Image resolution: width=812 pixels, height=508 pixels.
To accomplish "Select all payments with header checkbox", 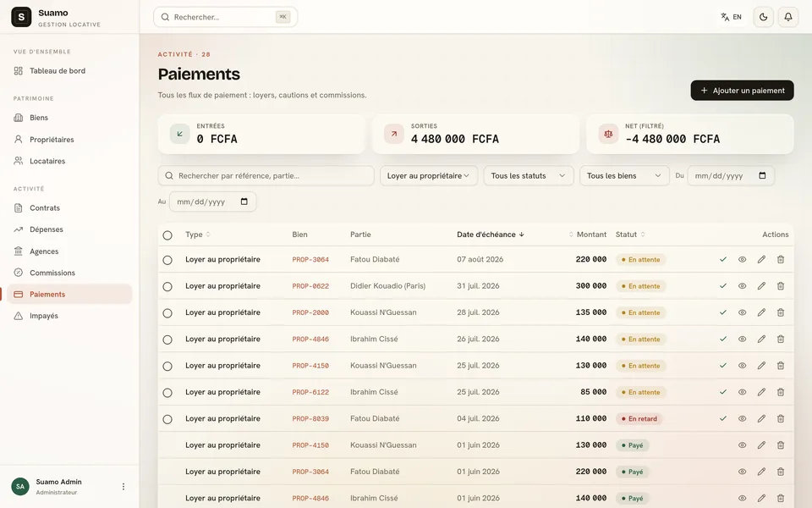I will (x=167, y=235).
